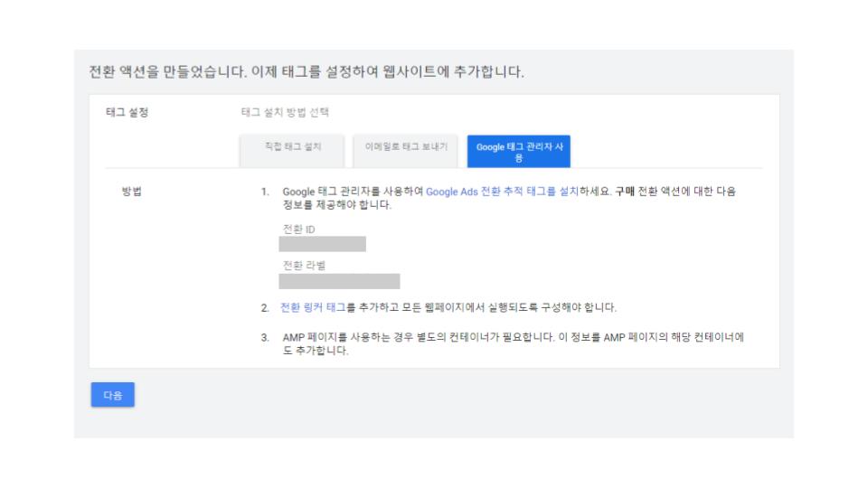
Task: Click the 전환 ID label
Action: (x=299, y=229)
